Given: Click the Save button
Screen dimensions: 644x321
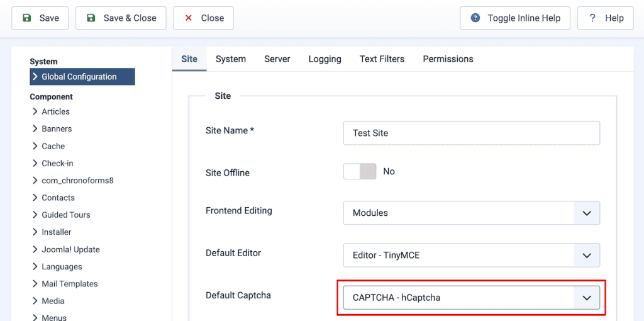Looking at the screenshot, I should click(40, 18).
